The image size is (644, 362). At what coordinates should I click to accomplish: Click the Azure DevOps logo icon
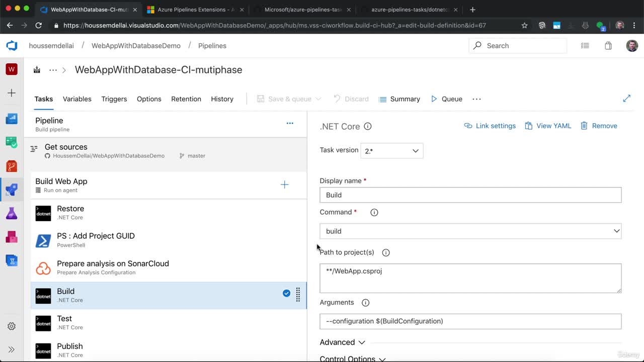pos(12,46)
